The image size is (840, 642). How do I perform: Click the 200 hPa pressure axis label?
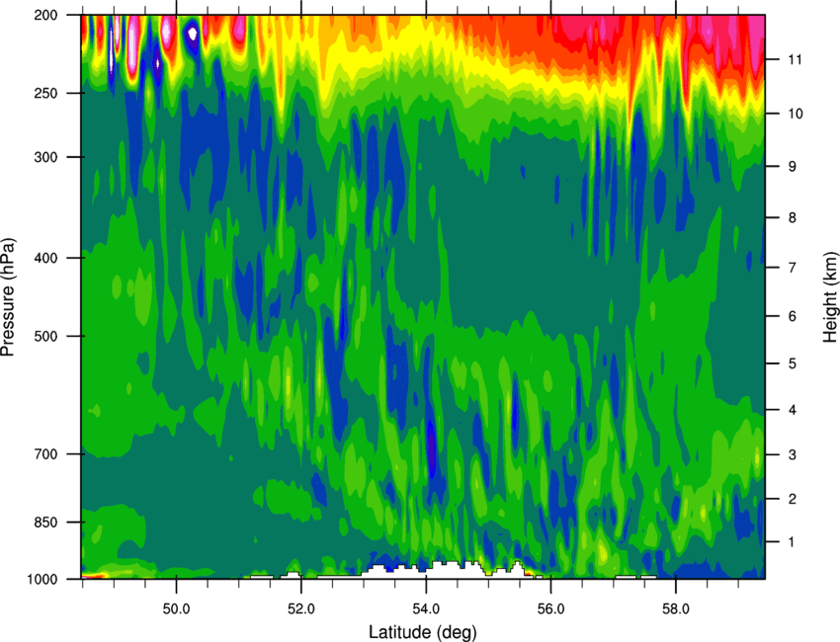coord(45,15)
